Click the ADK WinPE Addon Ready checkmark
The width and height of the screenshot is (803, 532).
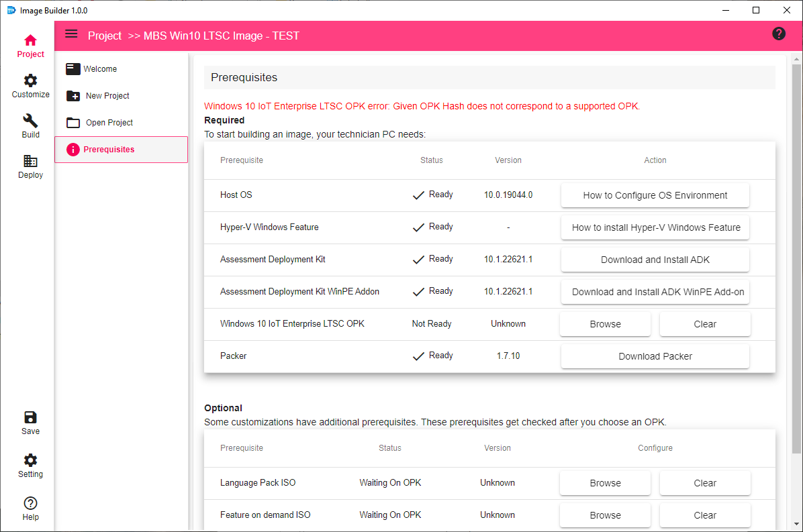[418, 292]
